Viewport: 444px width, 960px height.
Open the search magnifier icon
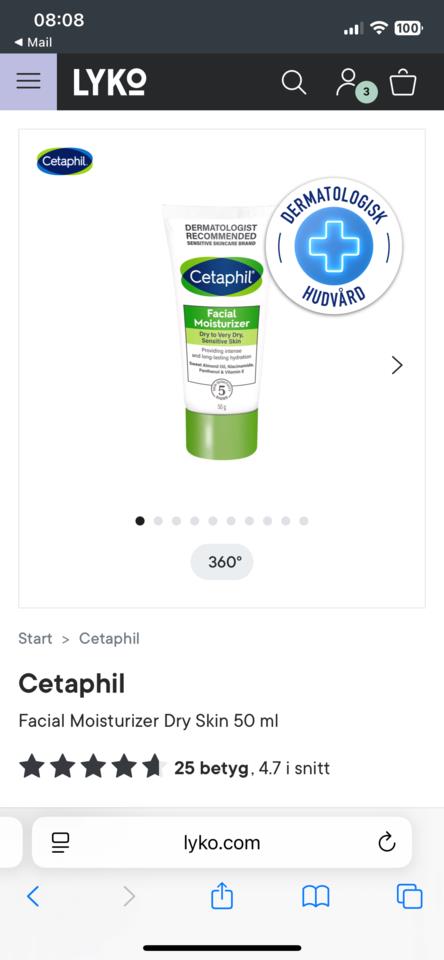tap(293, 82)
